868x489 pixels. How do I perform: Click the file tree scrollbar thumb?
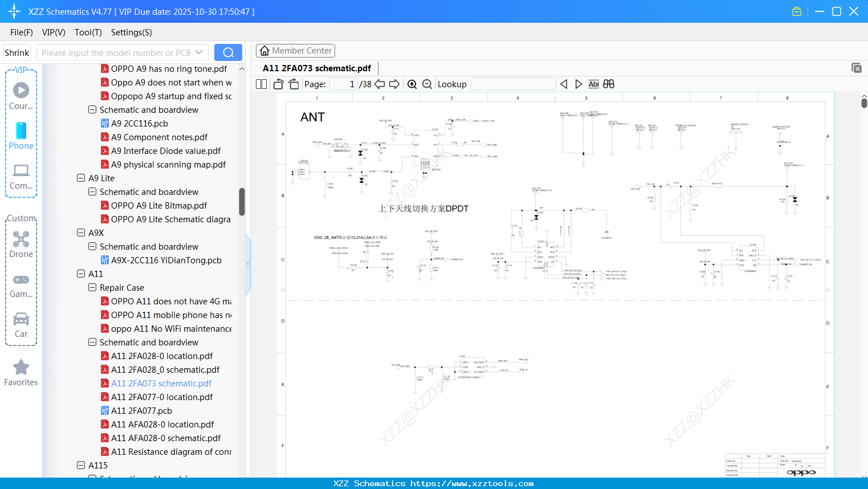pyautogui.click(x=242, y=202)
